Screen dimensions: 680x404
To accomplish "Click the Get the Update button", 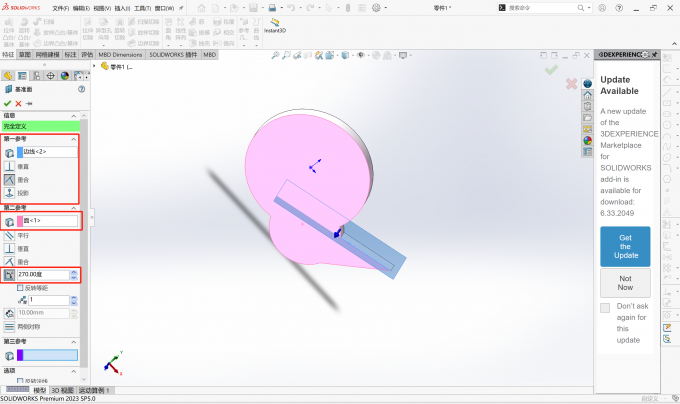I will [x=625, y=247].
